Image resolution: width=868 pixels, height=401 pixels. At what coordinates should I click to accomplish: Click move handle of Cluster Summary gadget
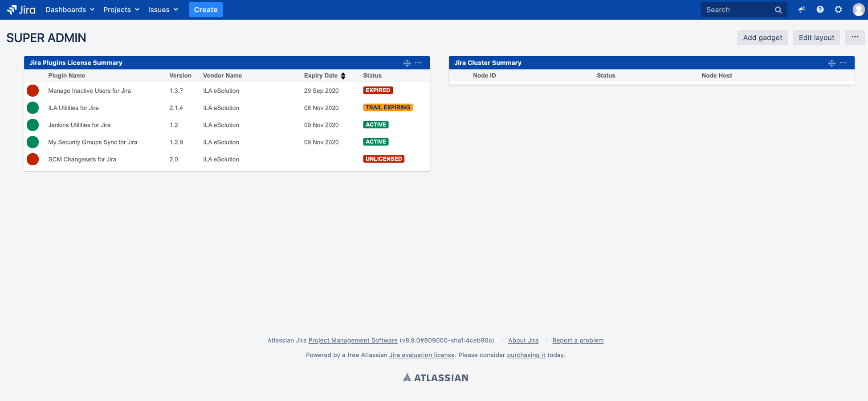[832, 63]
